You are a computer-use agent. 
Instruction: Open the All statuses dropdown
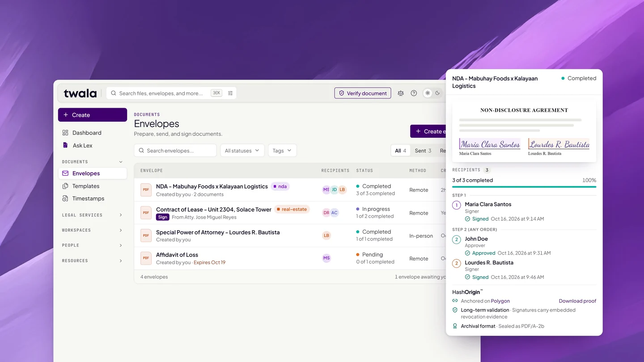242,151
